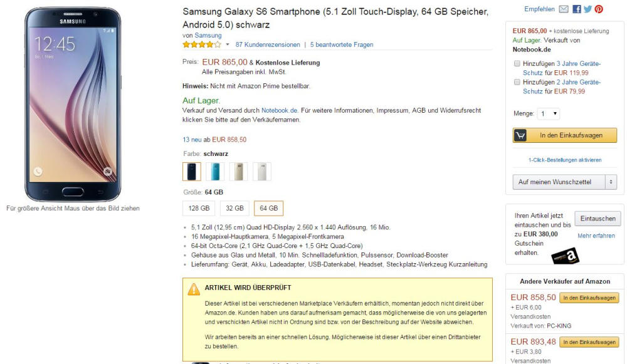
Task: Pick the gold color variant
Action: [238, 172]
